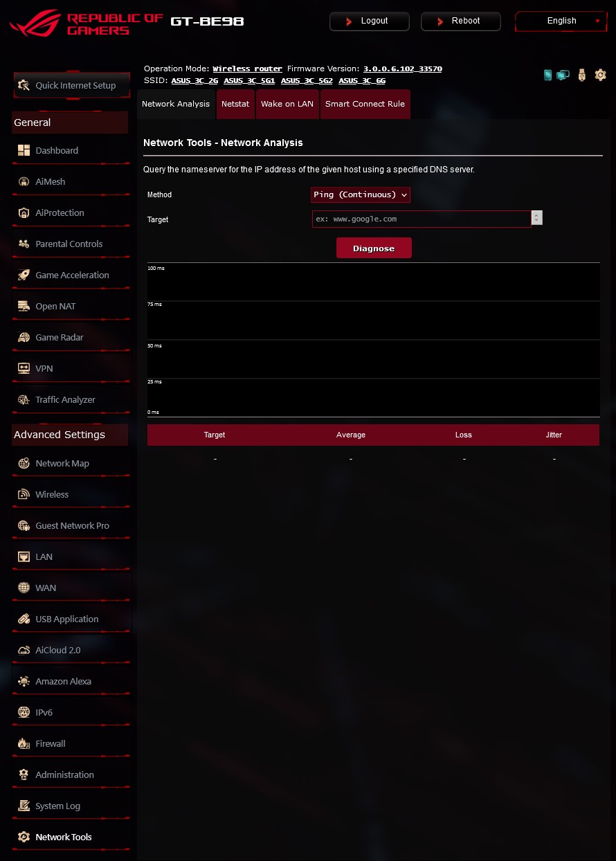Click the Reboot button
616x861 pixels.
point(461,21)
